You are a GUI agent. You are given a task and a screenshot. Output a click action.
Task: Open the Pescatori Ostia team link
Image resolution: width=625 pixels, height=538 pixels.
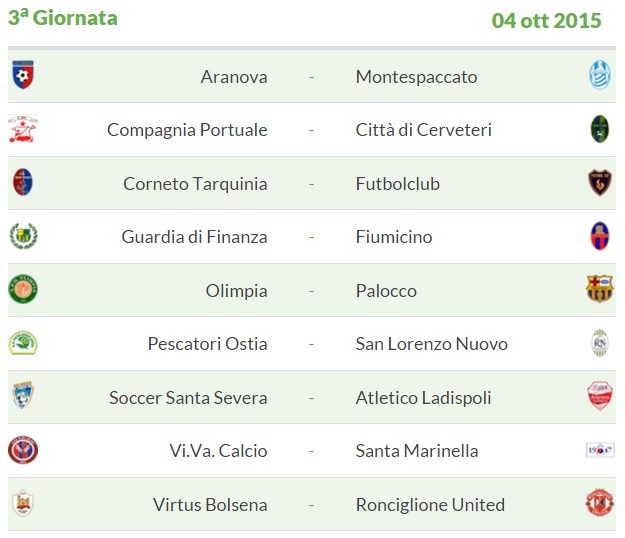(207, 344)
